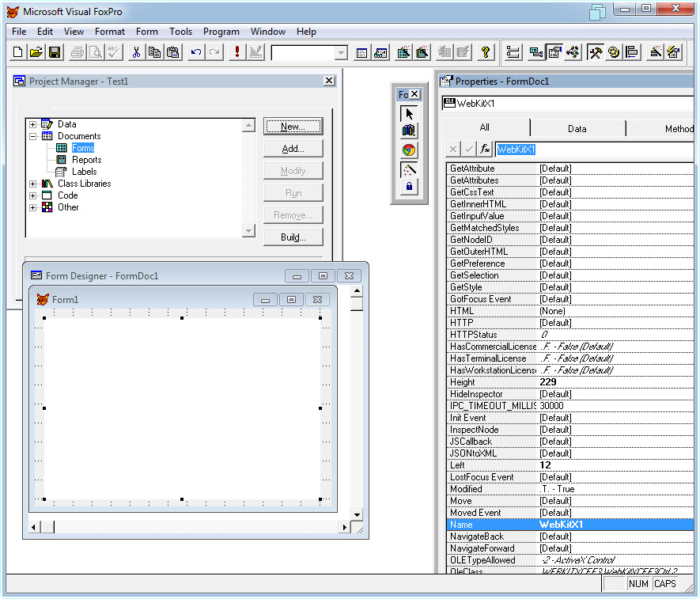Screen dimensions: 700x599
Task: Open the Data Session window icon
Action: click(380, 53)
